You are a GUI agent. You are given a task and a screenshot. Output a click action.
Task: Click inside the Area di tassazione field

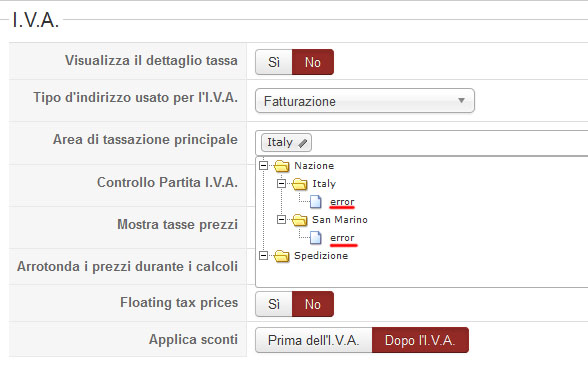pyautogui.click(x=448, y=143)
